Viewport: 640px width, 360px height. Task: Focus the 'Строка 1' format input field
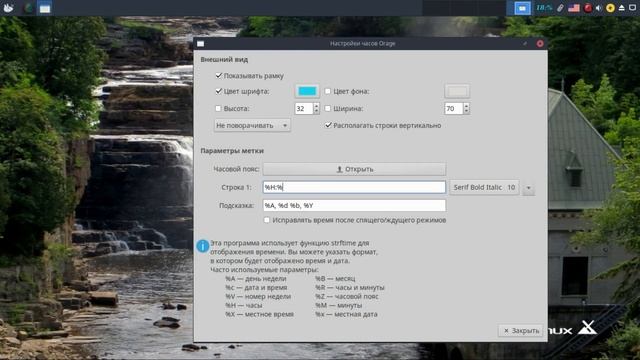354,187
